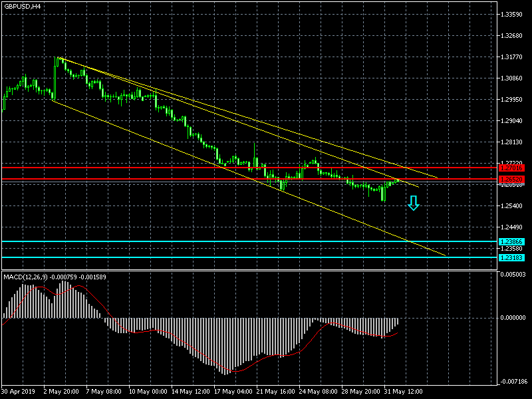Click the cyan down arrow marker
532x399 pixels.
click(413, 203)
